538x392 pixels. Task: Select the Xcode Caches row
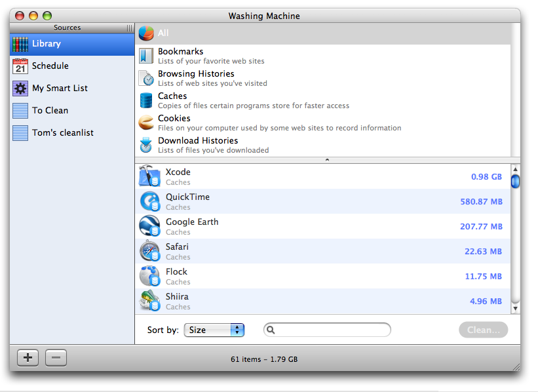[323, 176]
